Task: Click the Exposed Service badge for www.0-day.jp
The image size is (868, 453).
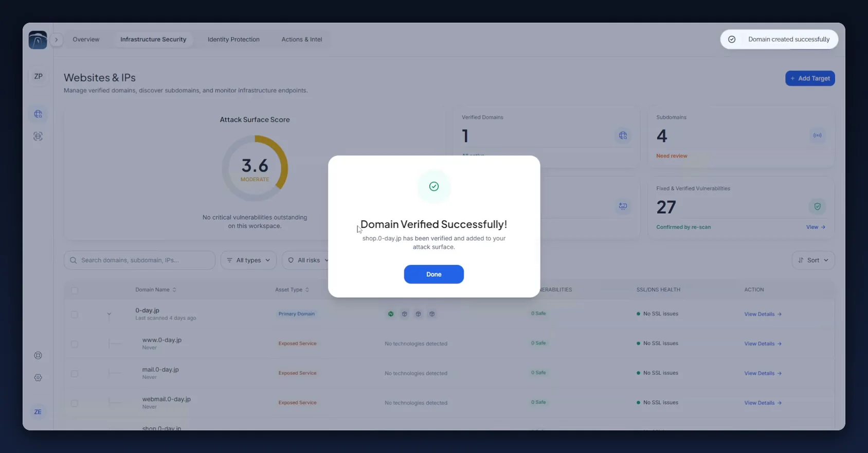Action: pyautogui.click(x=297, y=343)
